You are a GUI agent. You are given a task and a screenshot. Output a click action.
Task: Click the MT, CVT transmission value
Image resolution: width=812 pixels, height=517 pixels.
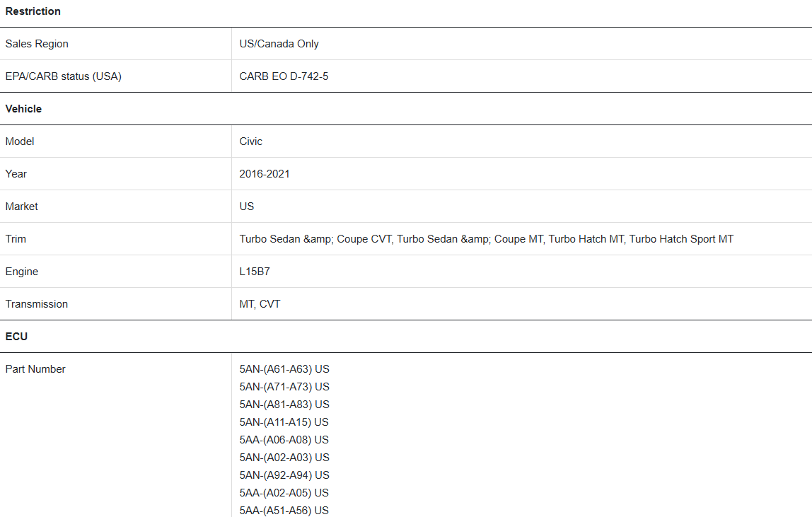(260, 304)
